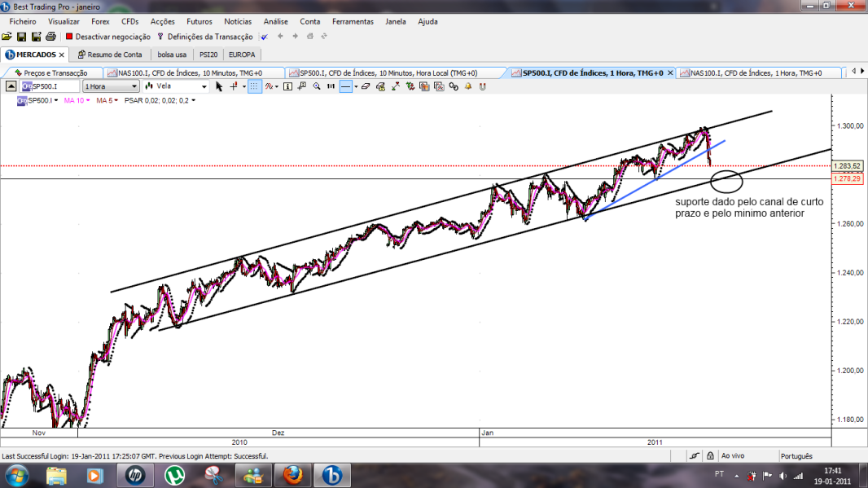This screenshot has width=868, height=488.
Task: Collapse chart toolbar with up-arrow button
Action: click(11, 86)
